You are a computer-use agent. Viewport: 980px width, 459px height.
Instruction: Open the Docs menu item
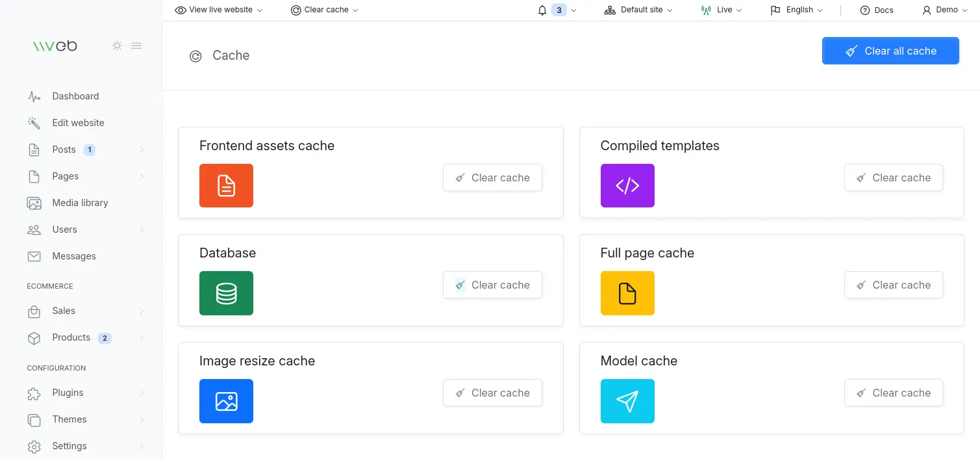(x=876, y=9)
